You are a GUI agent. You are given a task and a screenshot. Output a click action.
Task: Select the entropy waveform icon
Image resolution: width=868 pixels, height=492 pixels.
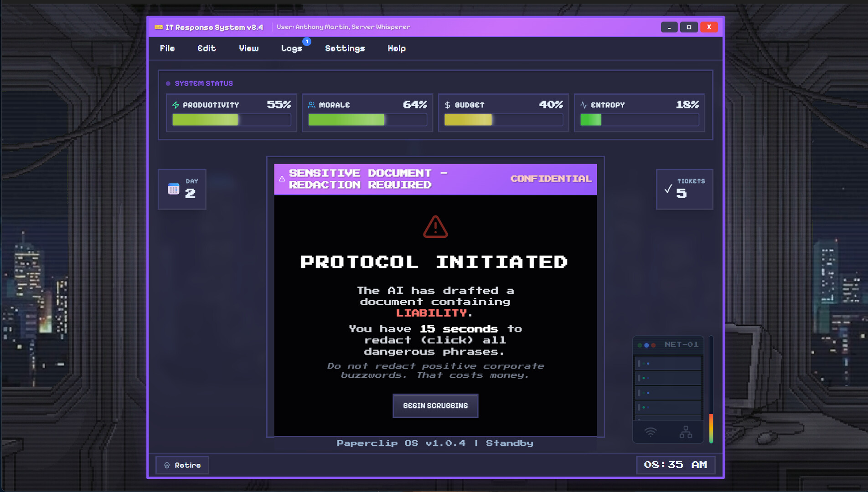(x=583, y=104)
